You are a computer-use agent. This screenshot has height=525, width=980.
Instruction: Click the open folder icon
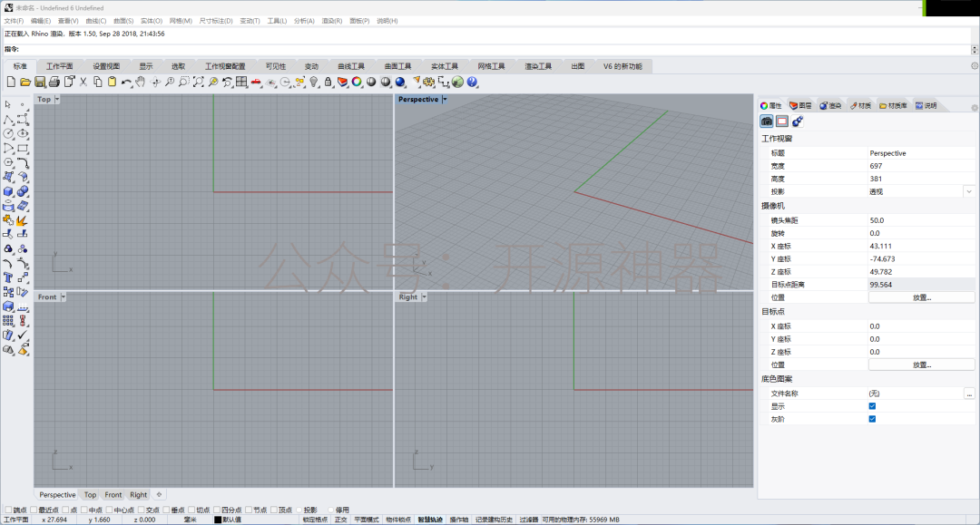(x=25, y=82)
